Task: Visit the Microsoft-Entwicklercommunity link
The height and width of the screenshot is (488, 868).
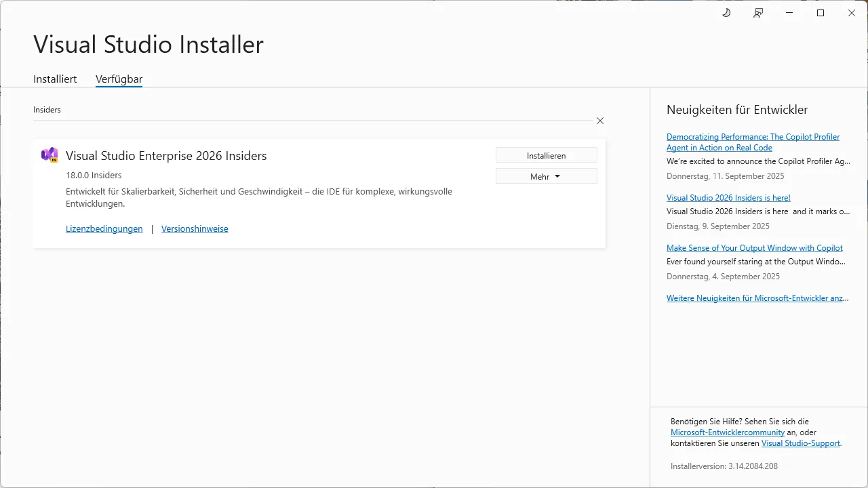Action: pyautogui.click(x=727, y=432)
